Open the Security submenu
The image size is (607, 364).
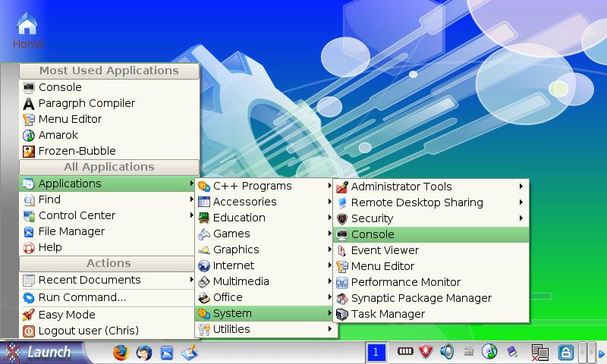pos(431,218)
